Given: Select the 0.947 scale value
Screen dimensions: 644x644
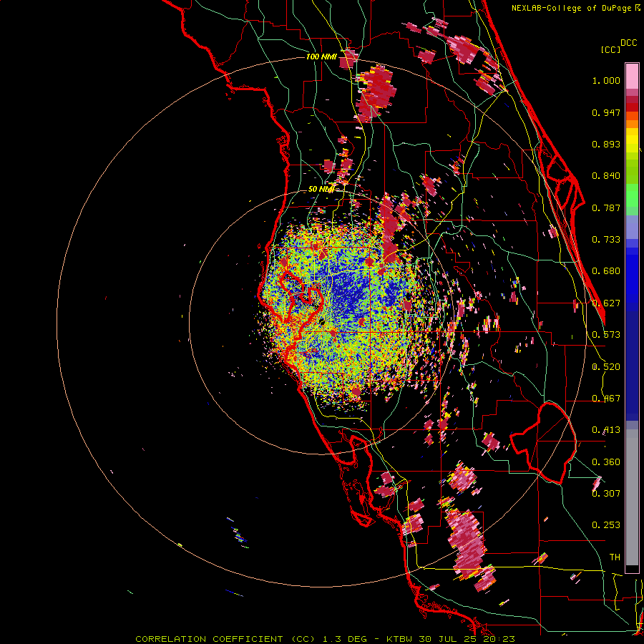Looking at the screenshot, I should [x=606, y=112].
